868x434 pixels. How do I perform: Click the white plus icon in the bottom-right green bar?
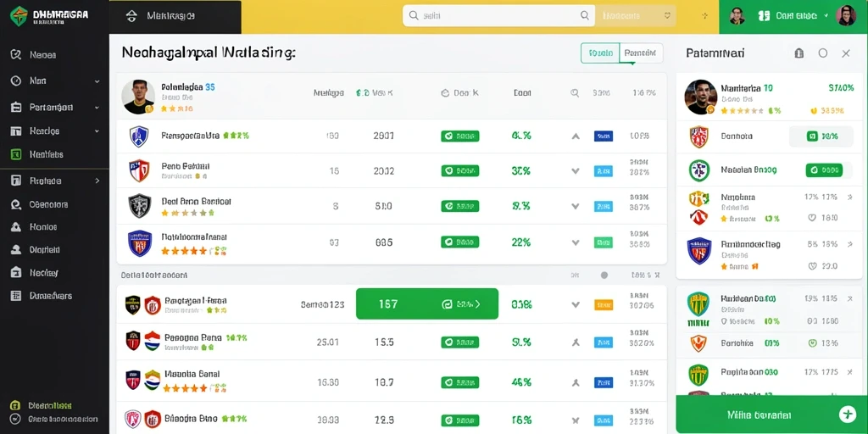click(847, 414)
